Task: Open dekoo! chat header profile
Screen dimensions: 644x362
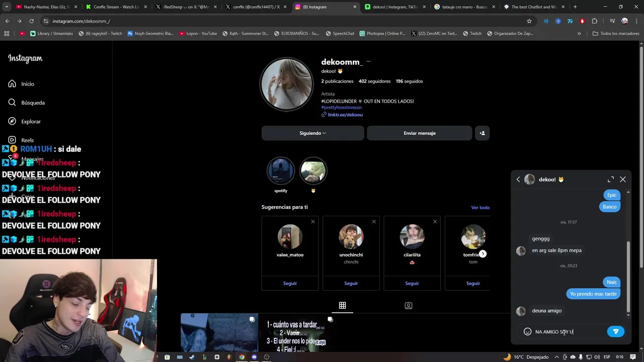Action: click(544, 179)
